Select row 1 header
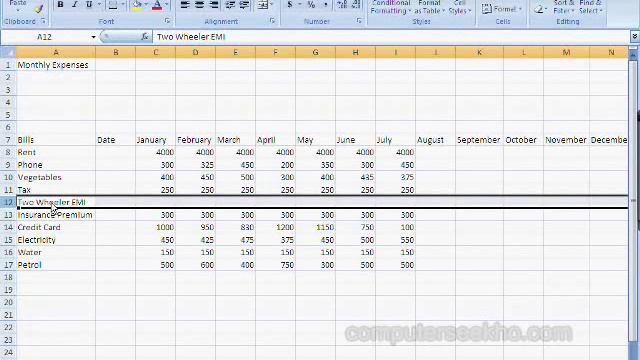 [8, 65]
